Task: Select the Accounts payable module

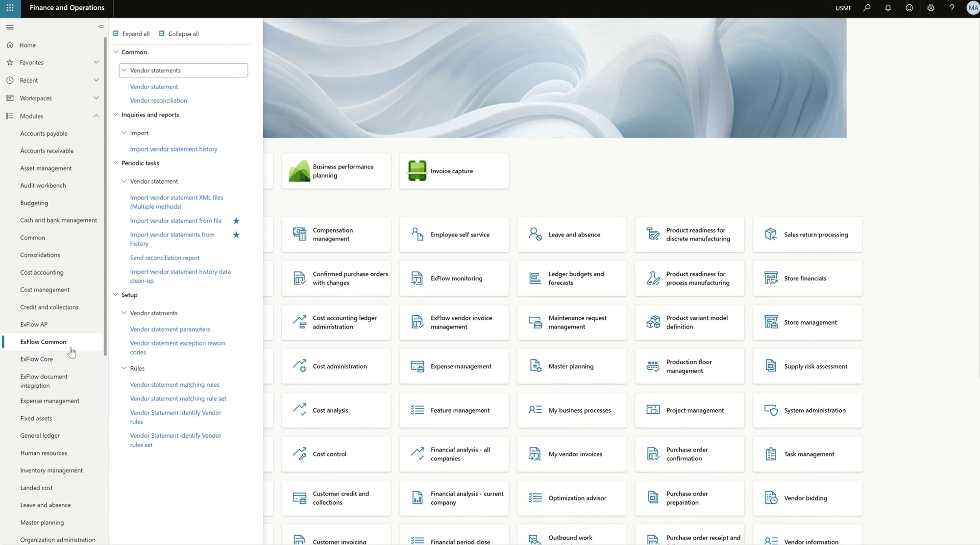Action: (44, 133)
